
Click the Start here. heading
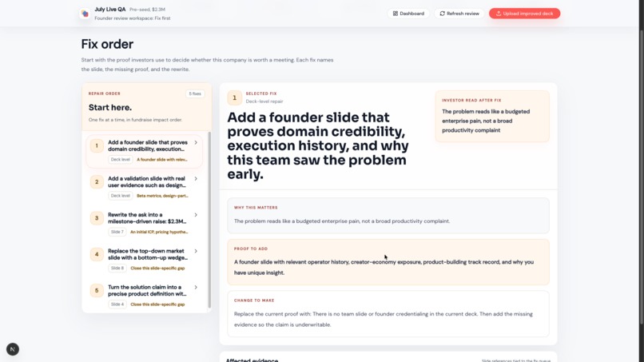110,107
